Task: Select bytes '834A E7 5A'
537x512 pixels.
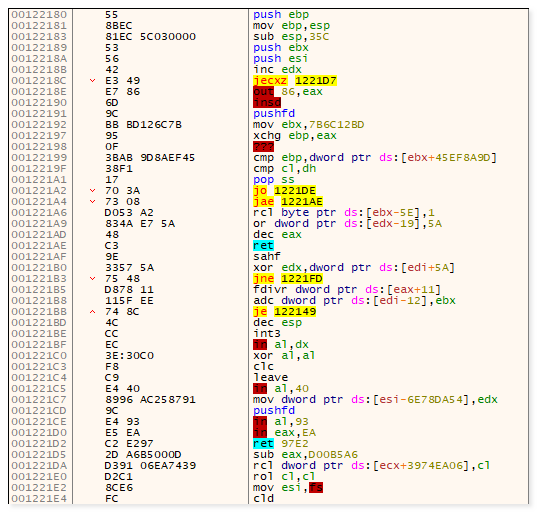Action: [x=140, y=224]
